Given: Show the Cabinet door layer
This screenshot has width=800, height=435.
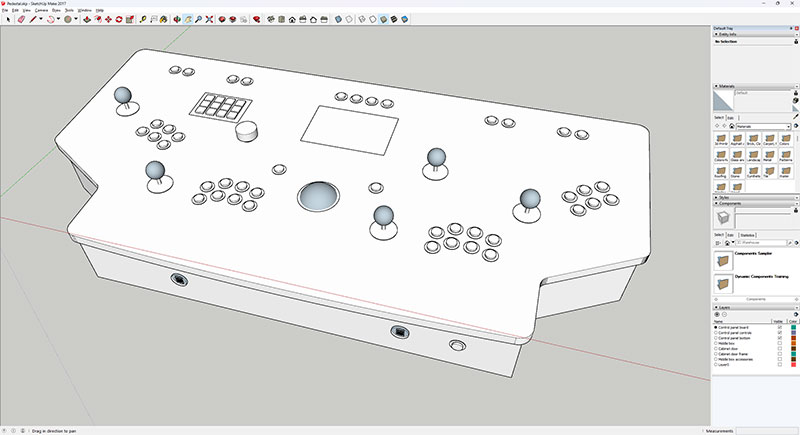Looking at the screenshot, I should click(780, 349).
